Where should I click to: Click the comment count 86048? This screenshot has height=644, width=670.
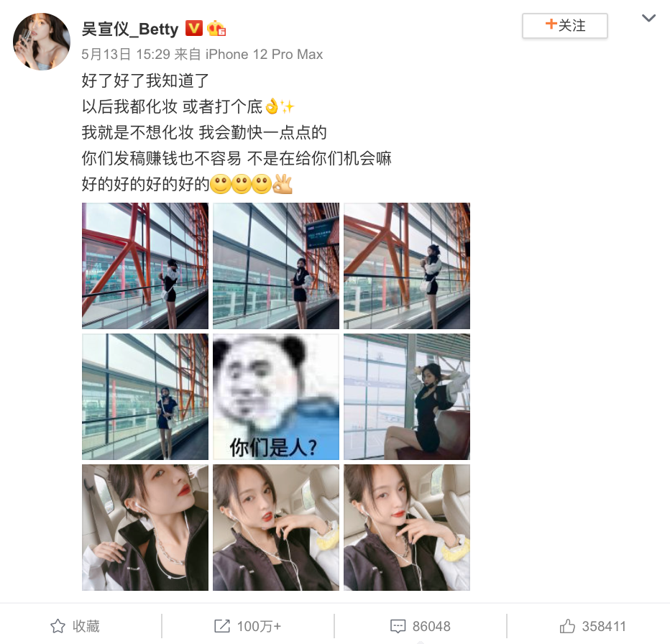coord(431,627)
